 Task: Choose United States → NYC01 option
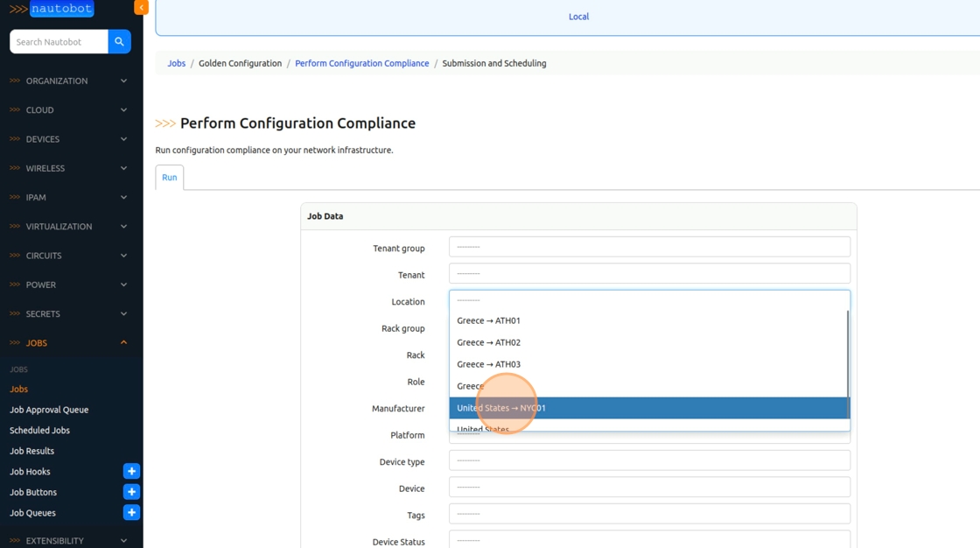pyautogui.click(x=500, y=408)
